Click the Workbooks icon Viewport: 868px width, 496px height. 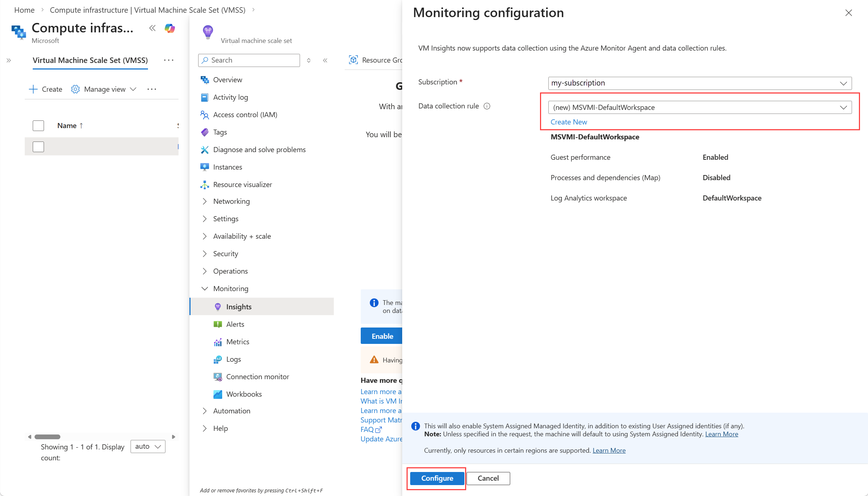coord(218,394)
